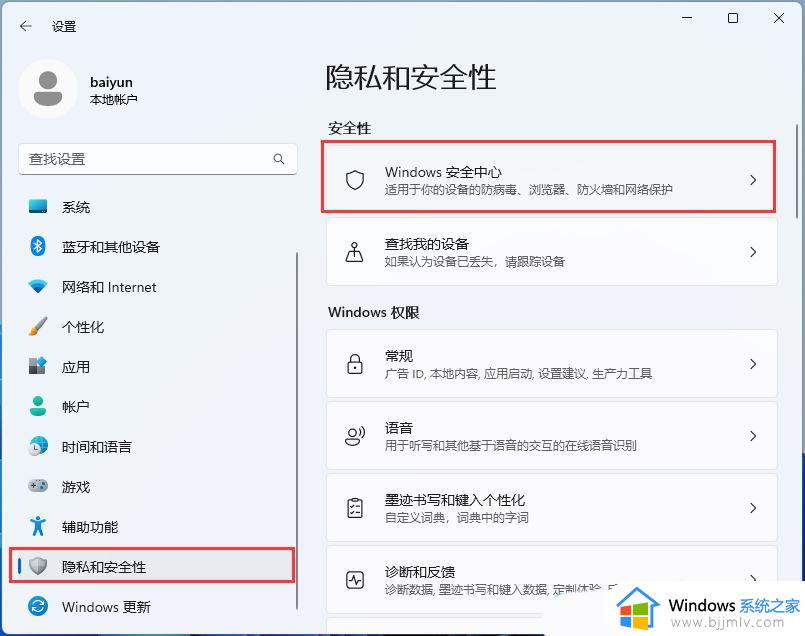The image size is (805, 636).
Task: Click the Wi-Fi network icon
Action: (x=38, y=286)
